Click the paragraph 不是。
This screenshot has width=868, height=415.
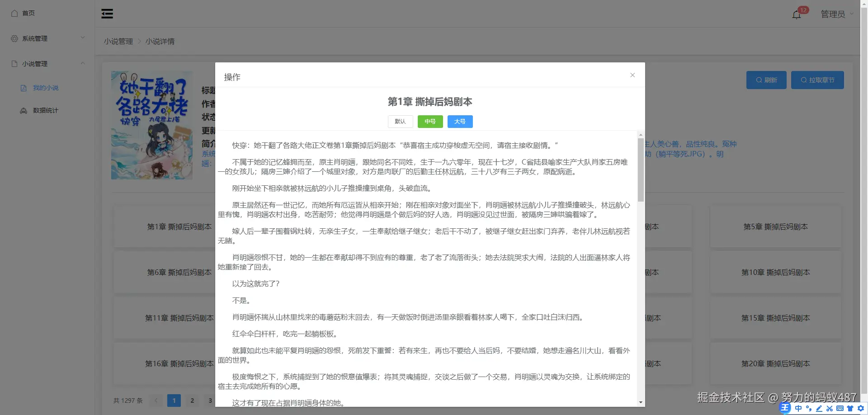241,301
